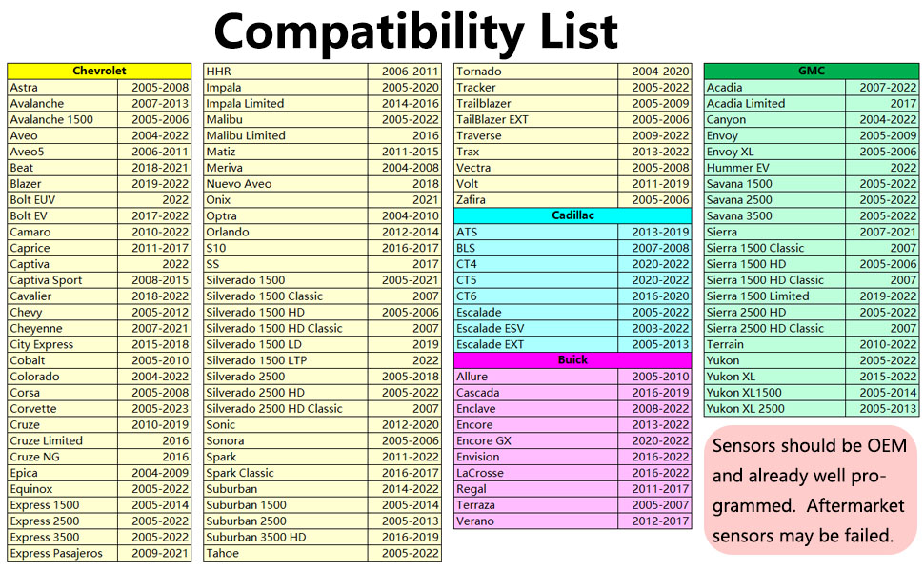Viewport: 924px width, 572px height.
Task: Click the Suburban 3500 HD cell
Action: [x=286, y=538]
